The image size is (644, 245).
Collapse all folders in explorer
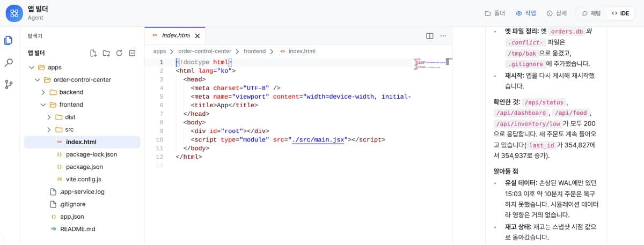click(x=132, y=53)
